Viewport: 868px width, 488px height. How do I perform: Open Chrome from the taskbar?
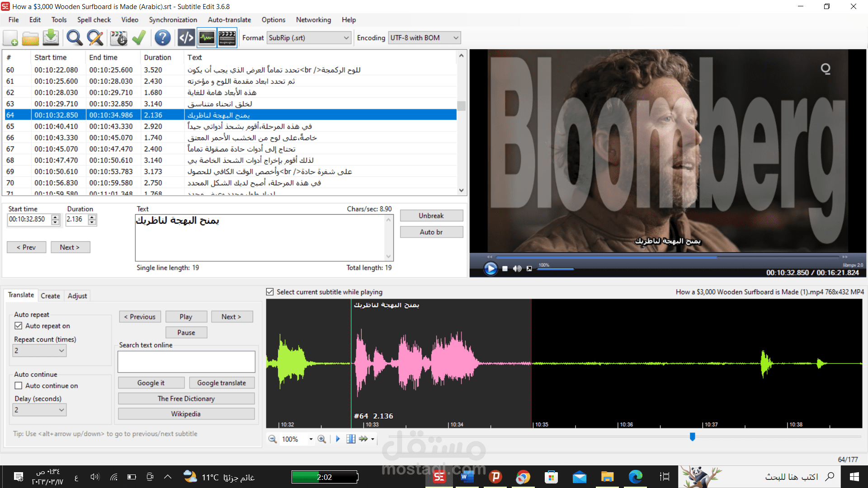[523, 477]
